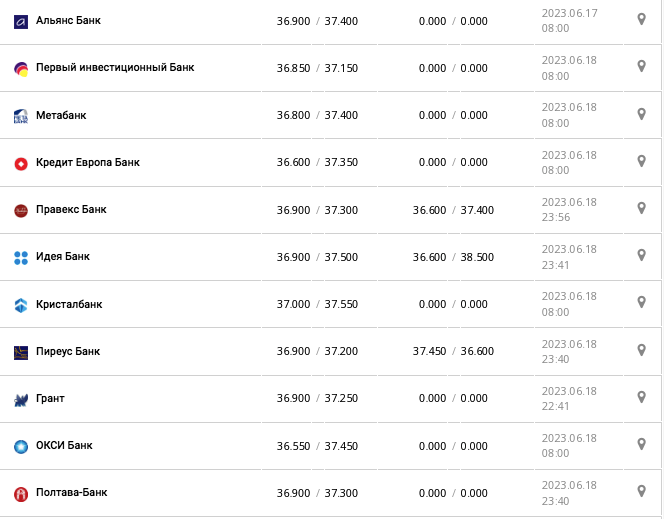
Task: Click the Грант bank name
Action: coord(50,399)
